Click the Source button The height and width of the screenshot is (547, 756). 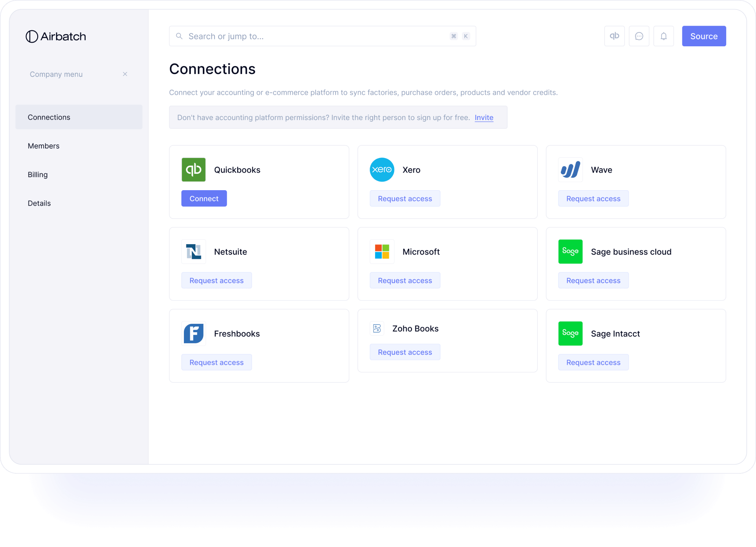click(x=704, y=36)
